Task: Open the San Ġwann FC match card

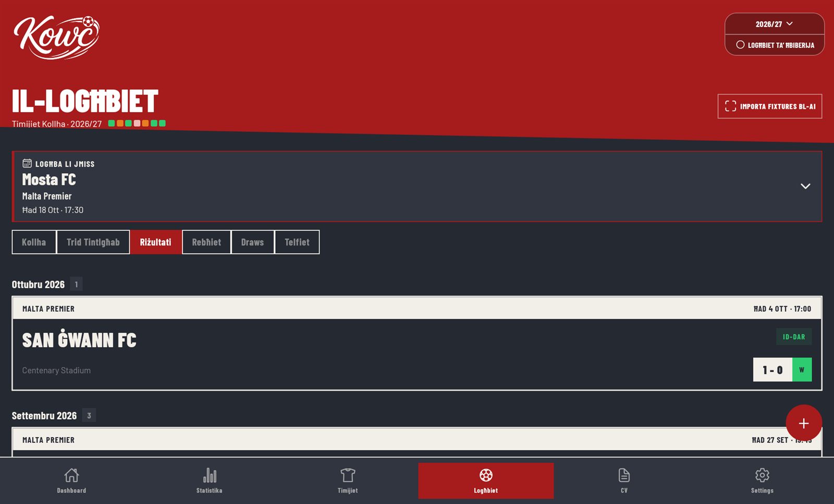Action: (x=417, y=343)
